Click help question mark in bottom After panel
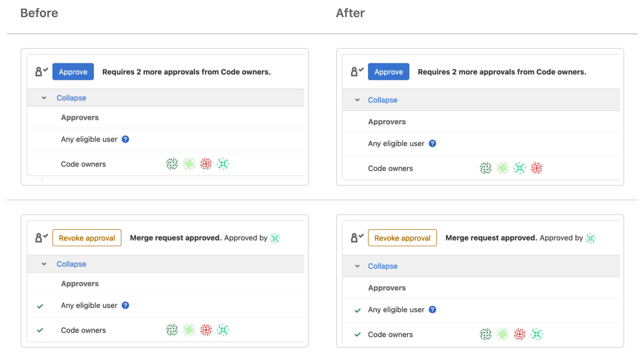Screen dimensions: 644x358 (432, 310)
